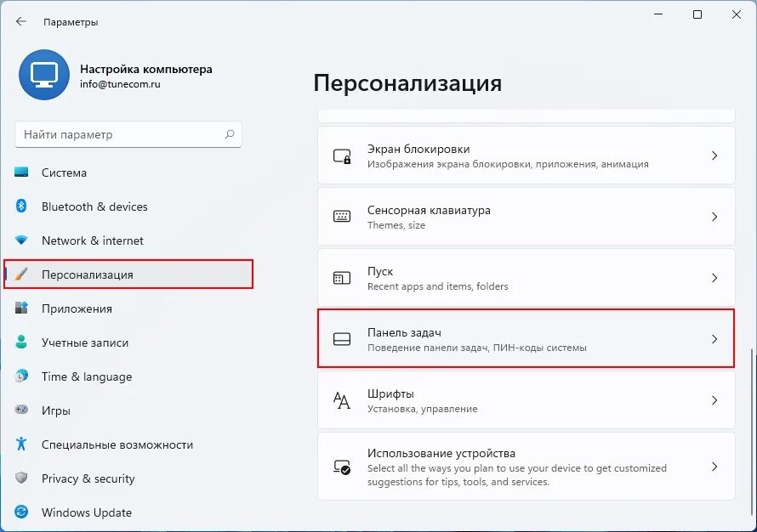Click chevron on Использование устройства row

[x=714, y=467]
